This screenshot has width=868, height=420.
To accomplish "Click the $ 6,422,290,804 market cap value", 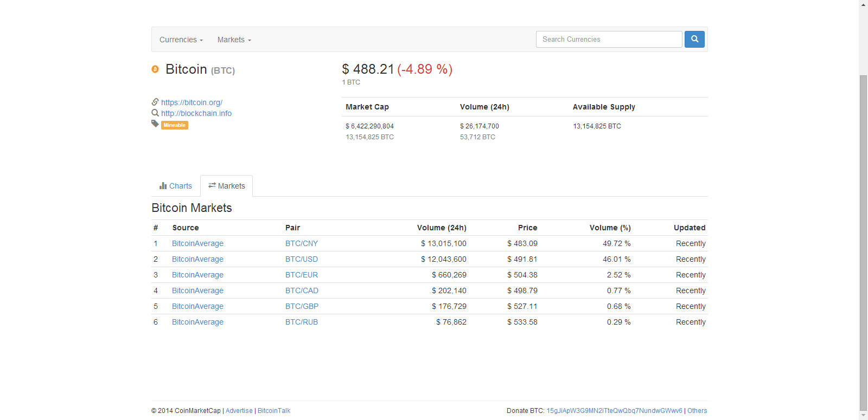I will coord(369,126).
